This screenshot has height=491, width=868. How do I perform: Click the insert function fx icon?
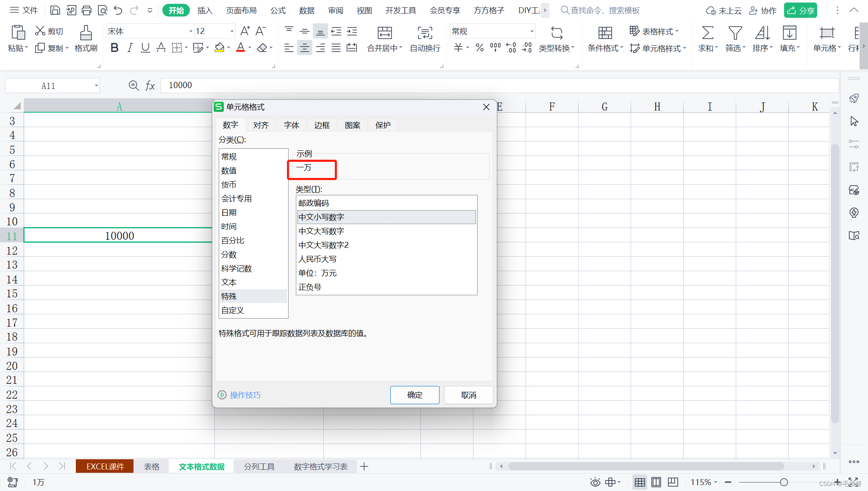click(x=150, y=86)
